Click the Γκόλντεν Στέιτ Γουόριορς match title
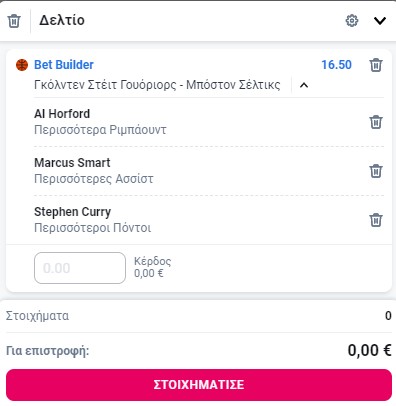This screenshot has width=396, height=406. [157, 85]
